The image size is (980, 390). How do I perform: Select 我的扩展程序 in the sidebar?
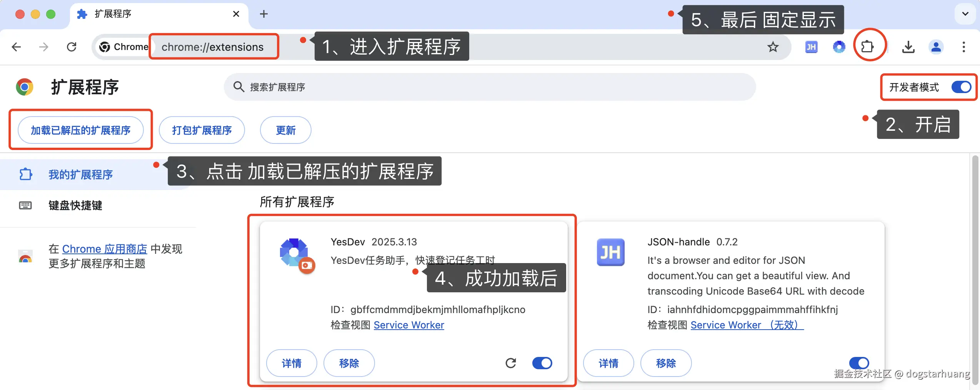(81, 174)
